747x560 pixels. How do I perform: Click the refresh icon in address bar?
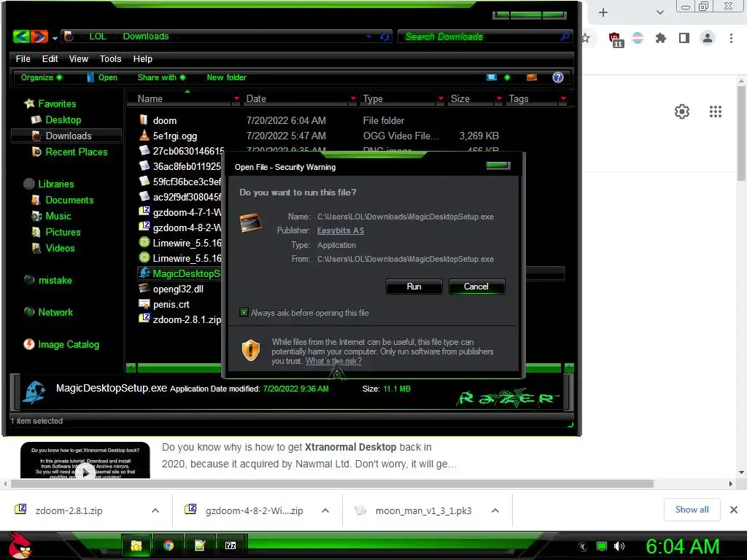(385, 36)
